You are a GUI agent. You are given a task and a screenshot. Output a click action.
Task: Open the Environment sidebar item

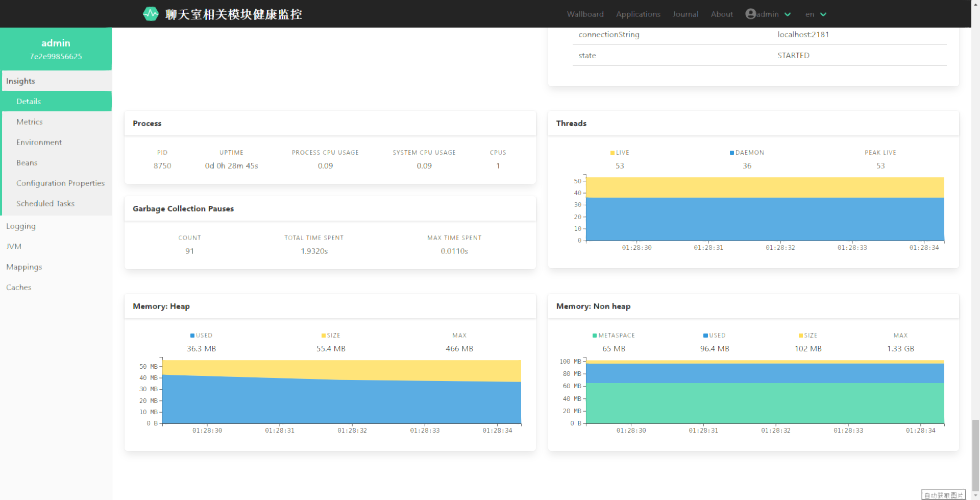click(39, 142)
